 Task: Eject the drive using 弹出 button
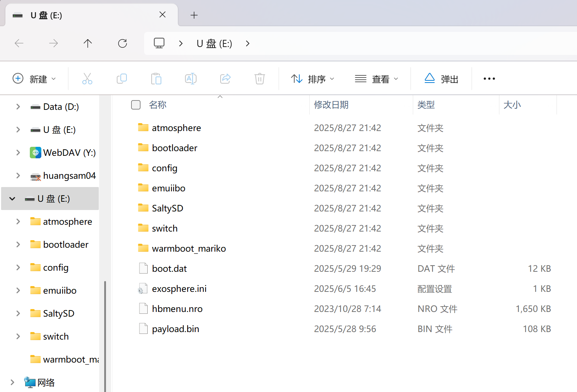click(x=441, y=79)
